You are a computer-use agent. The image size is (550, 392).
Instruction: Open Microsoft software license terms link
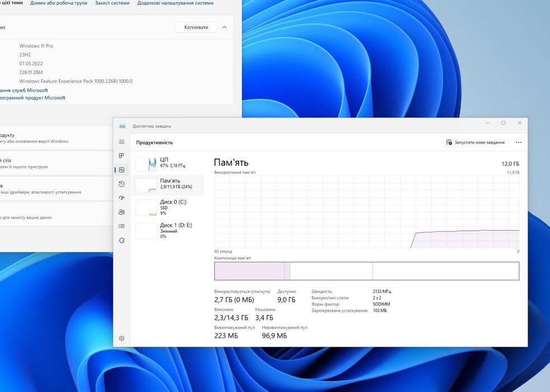[32, 98]
